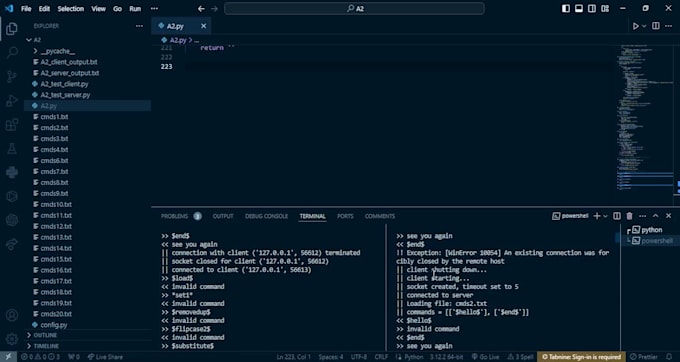The image size is (680, 362).
Task: Open the Run menu
Action: 135,9
